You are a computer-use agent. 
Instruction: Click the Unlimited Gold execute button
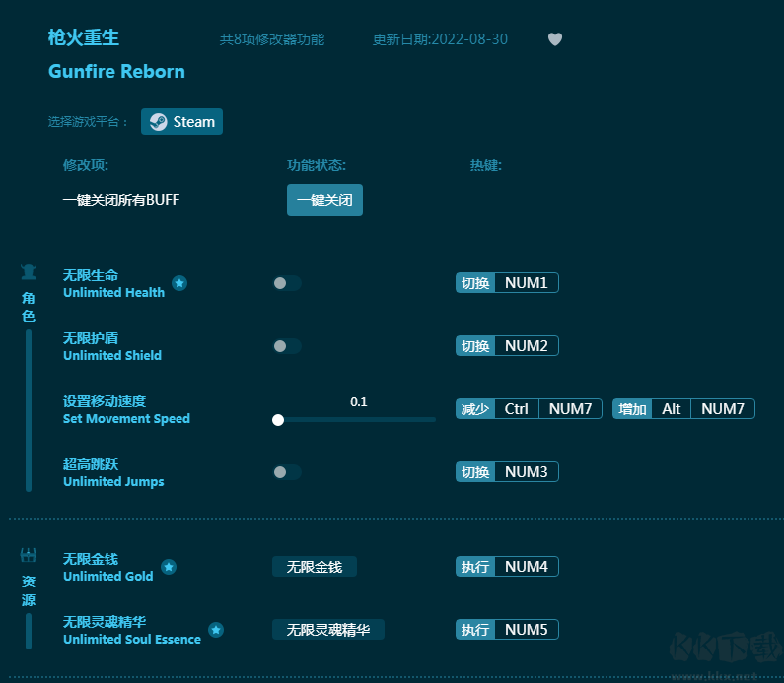[314, 567]
